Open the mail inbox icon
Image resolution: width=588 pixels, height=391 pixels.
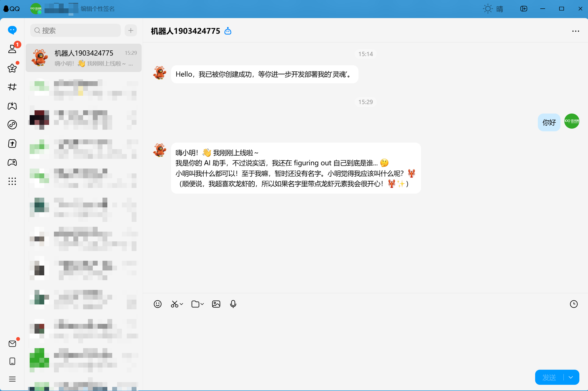coord(12,344)
